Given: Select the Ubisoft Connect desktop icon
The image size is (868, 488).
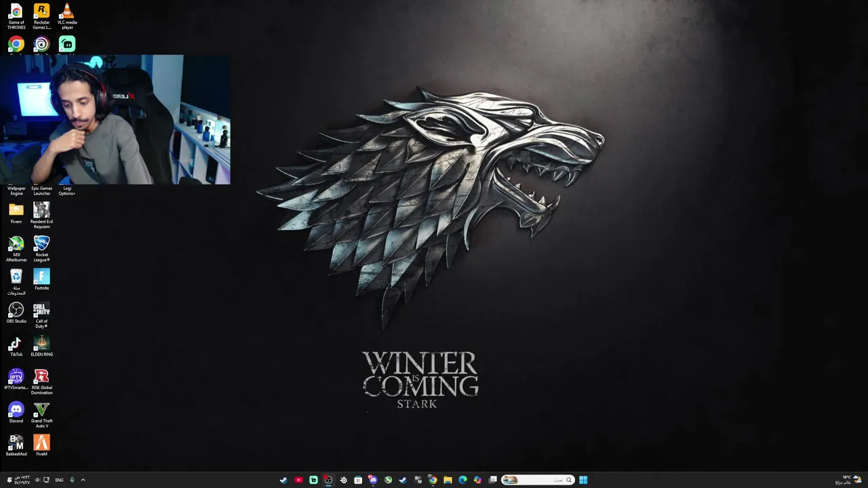Looking at the screenshot, I should pos(41,45).
